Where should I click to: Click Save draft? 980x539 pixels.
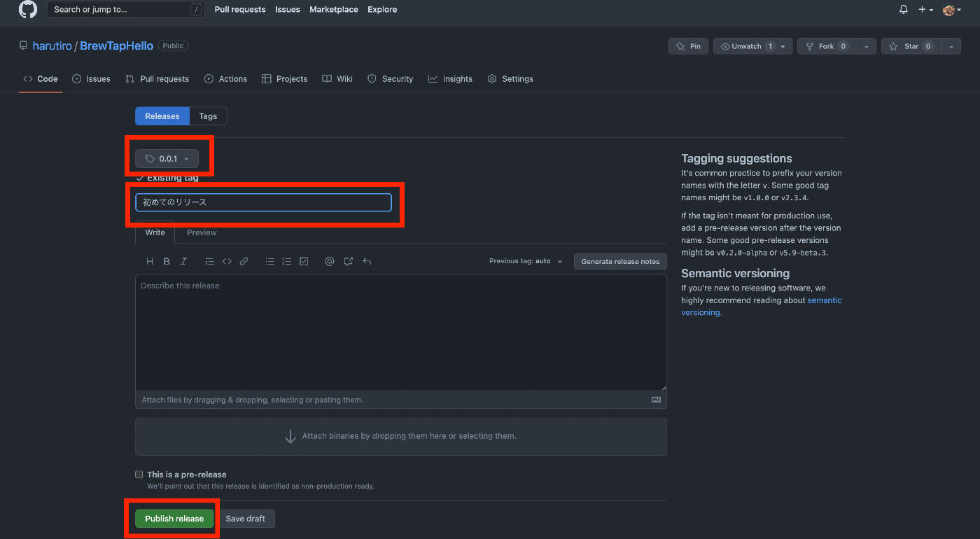(x=246, y=519)
